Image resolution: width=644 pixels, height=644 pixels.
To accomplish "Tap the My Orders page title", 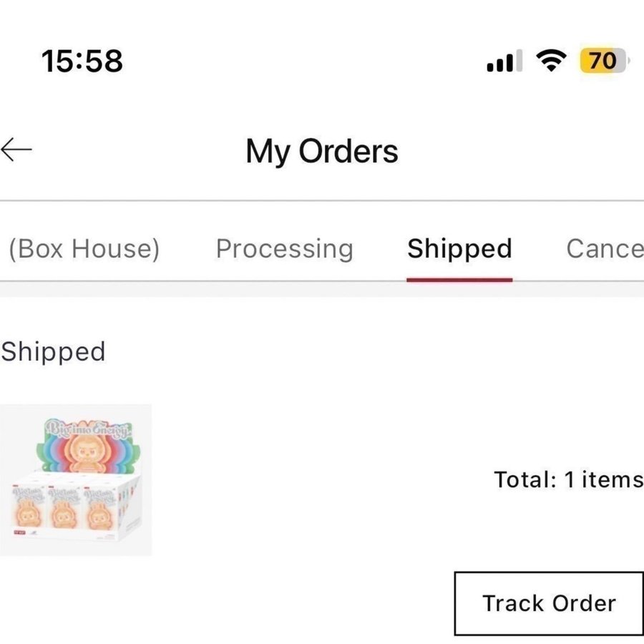I will coord(322,151).
